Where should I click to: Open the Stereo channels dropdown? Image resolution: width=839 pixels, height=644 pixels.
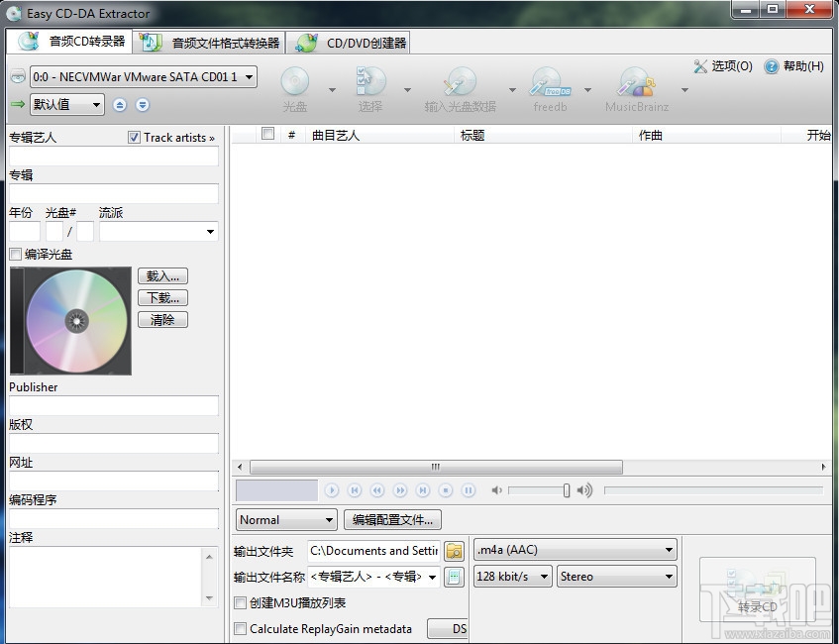617,577
